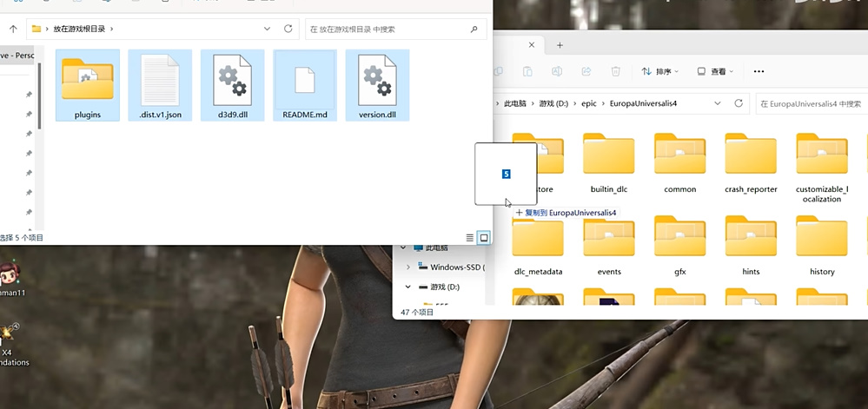Screen dimensions: 868x409
Task: Select the version.dll file
Action: [378, 85]
